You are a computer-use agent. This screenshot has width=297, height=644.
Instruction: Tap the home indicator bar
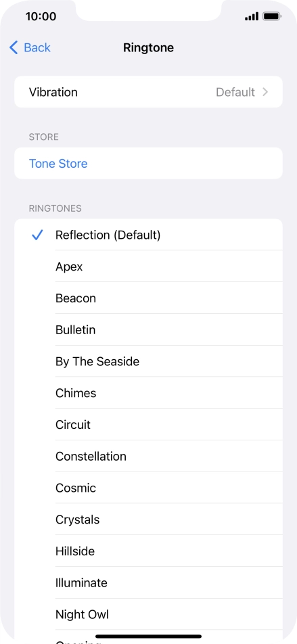148,636
